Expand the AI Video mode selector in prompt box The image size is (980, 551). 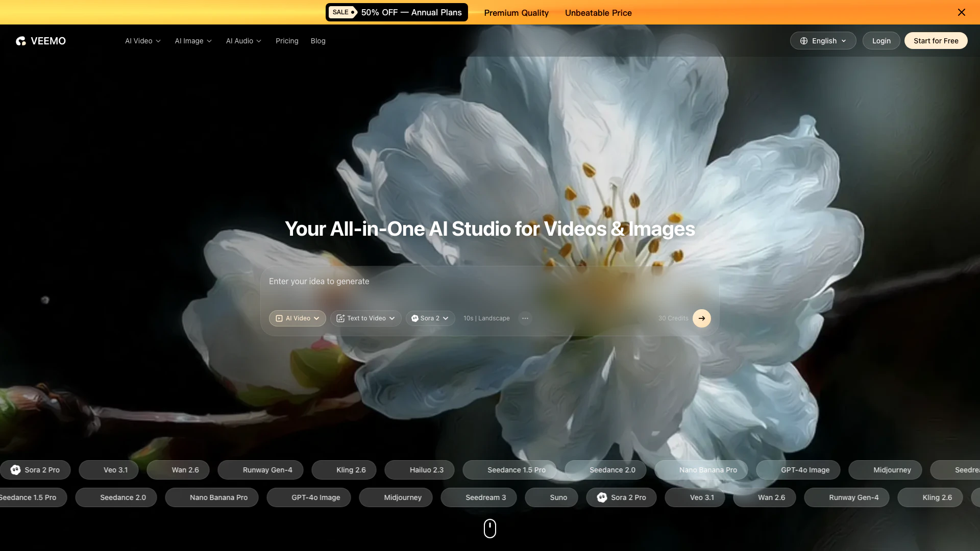[297, 318]
